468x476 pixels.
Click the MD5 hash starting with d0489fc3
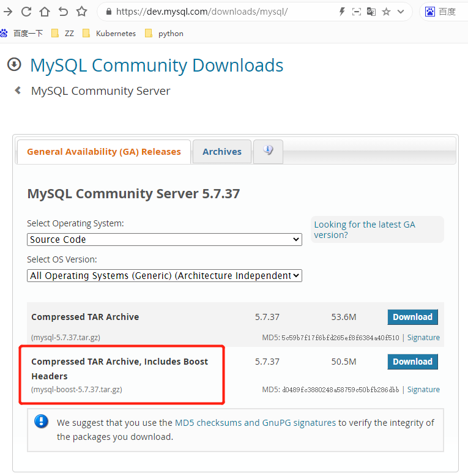point(341,390)
